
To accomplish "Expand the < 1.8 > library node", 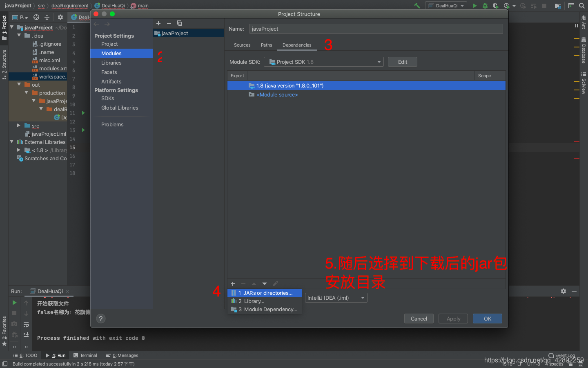I will click(x=19, y=150).
